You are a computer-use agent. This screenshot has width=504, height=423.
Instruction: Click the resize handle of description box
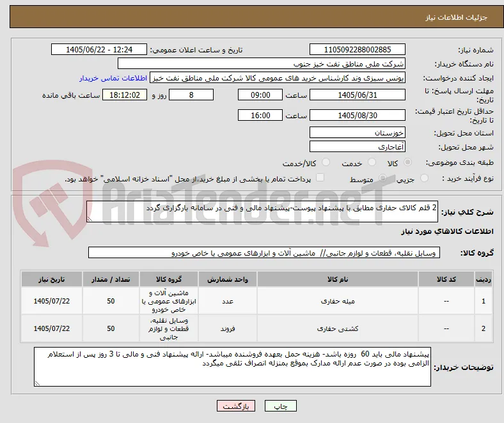coord(90,219)
